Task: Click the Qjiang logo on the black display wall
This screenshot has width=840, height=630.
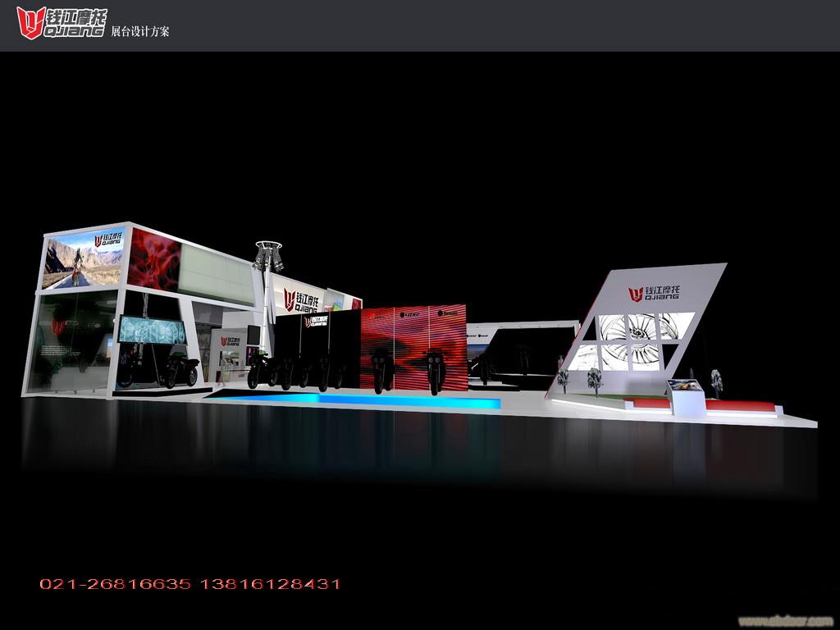Action: coord(317,322)
